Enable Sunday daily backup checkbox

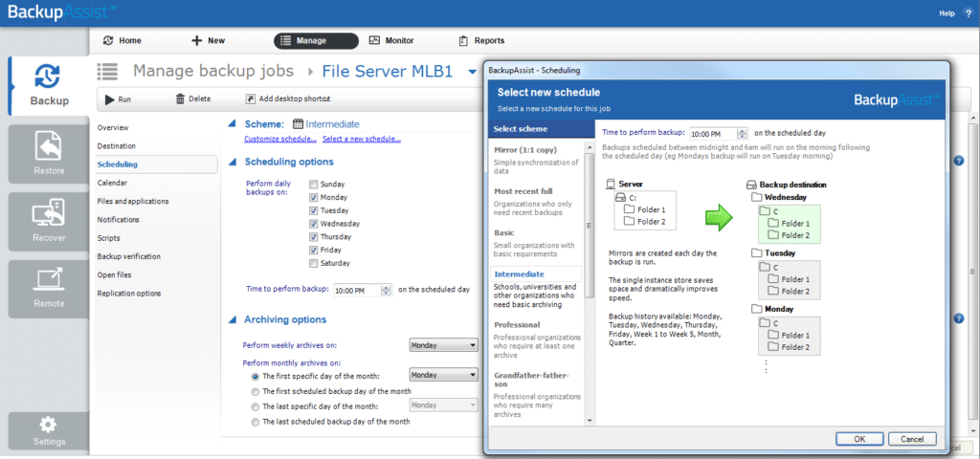click(x=313, y=185)
